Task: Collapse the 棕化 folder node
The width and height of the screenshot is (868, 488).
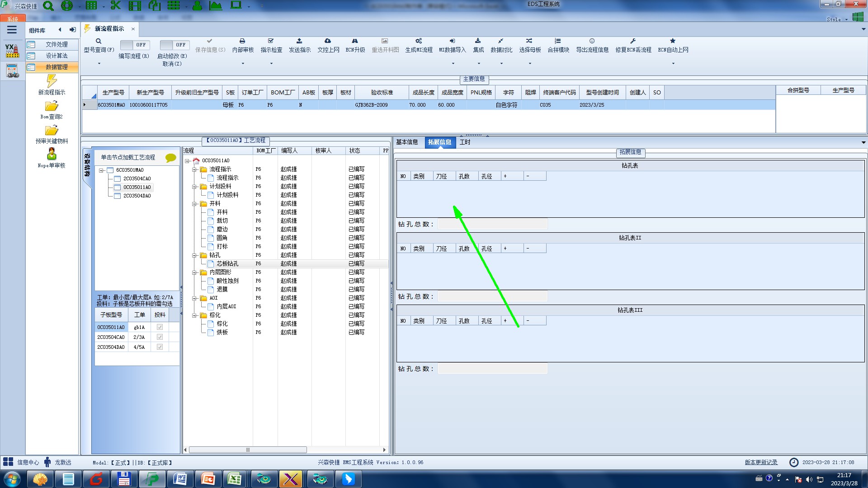Action: coord(194,315)
